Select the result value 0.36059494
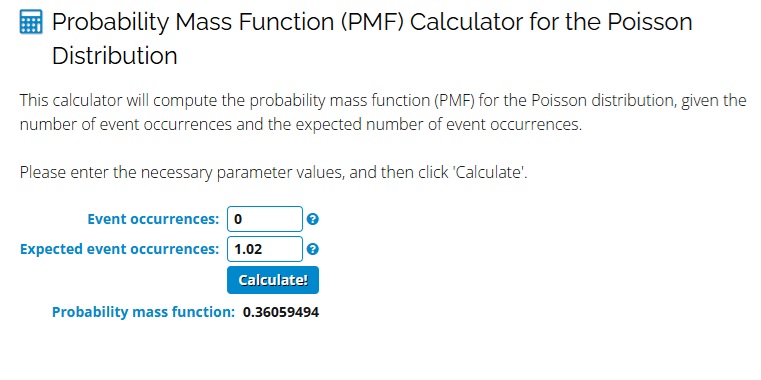Viewport: 761px width, 380px height. [281, 312]
